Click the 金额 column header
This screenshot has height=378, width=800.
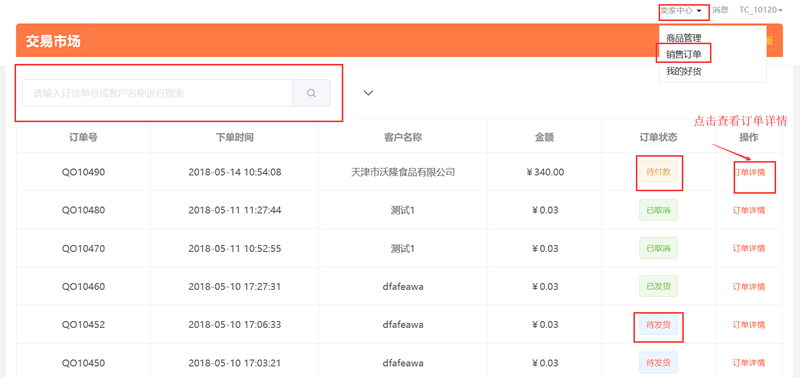click(544, 137)
